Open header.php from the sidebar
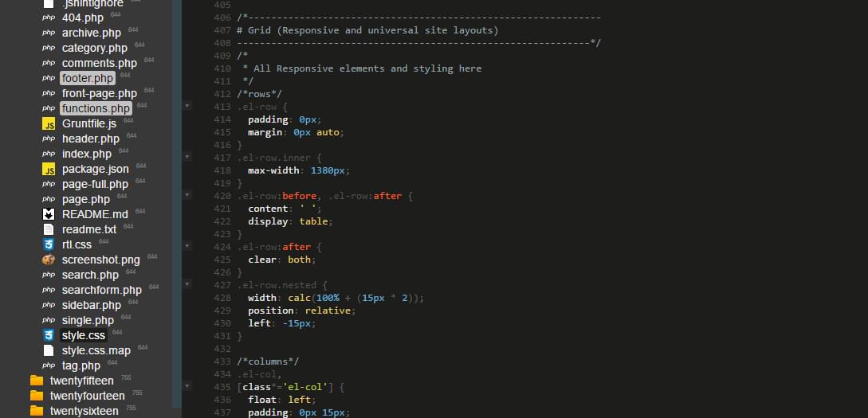 (x=91, y=139)
